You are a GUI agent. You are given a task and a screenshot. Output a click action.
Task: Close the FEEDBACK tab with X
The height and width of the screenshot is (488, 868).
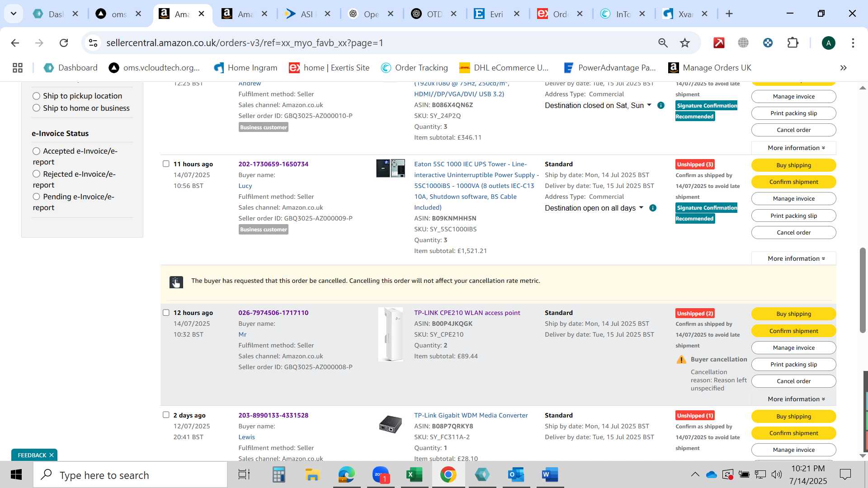(52, 455)
